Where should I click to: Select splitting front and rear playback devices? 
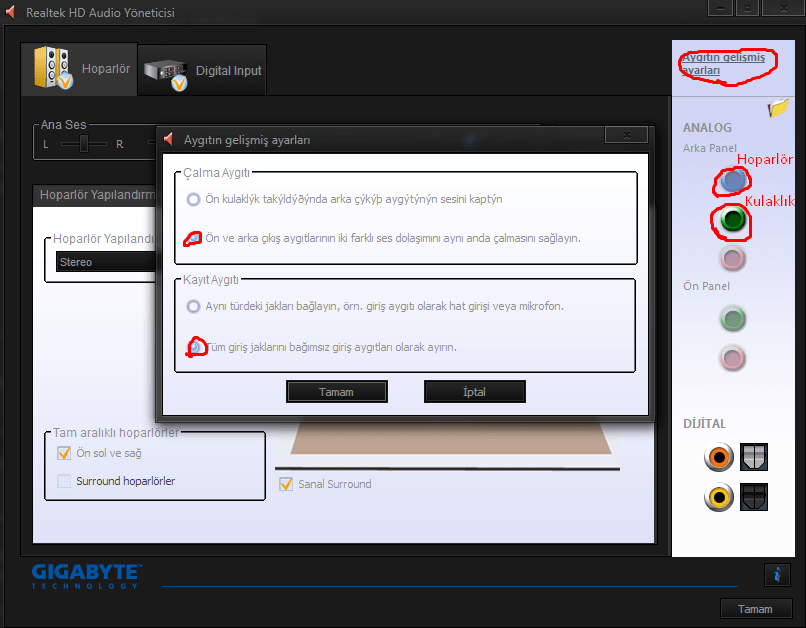coord(191,240)
